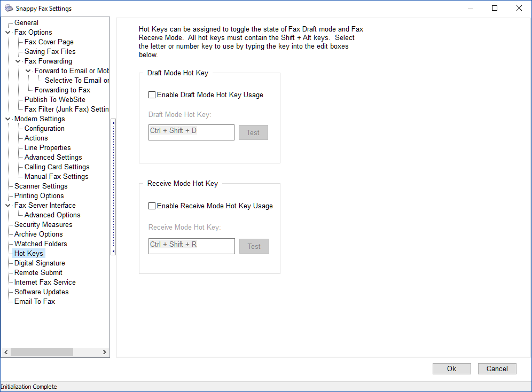Collapse the Modem Settings tree node
The width and height of the screenshot is (532, 392).
7,119
